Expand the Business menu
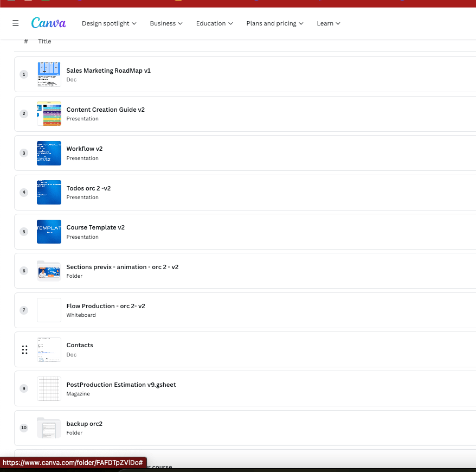Screen dimensions: 476x472 click(x=166, y=23)
